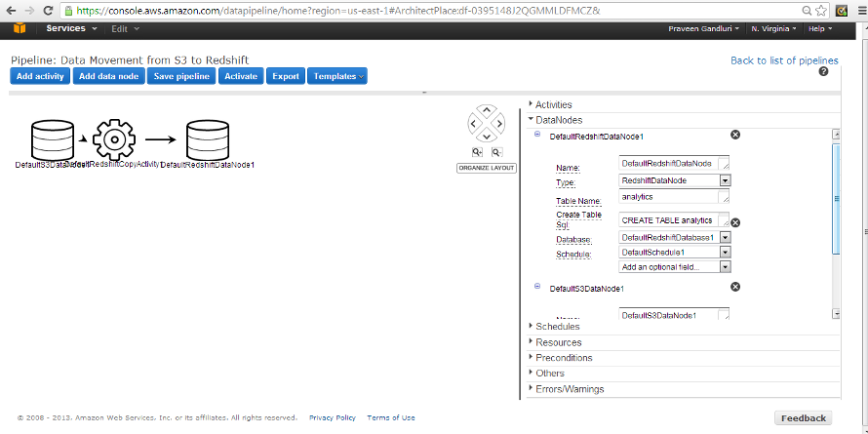Click the Feedback button
The width and height of the screenshot is (868, 434).
point(804,418)
